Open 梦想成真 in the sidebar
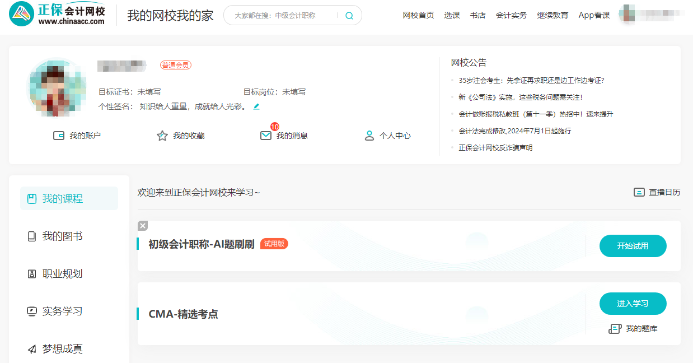This screenshot has width=693, height=363. click(x=55, y=349)
